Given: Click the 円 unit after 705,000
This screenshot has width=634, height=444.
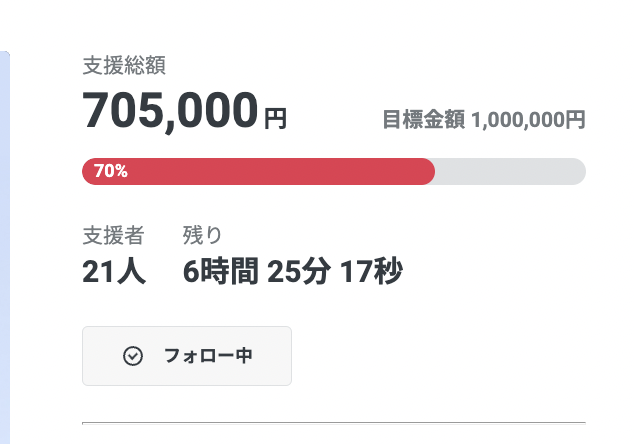Looking at the screenshot, I should coord(275,119).
